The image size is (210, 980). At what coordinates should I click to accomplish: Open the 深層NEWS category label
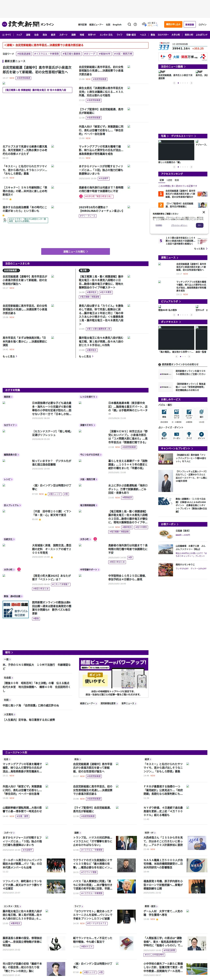87,425
